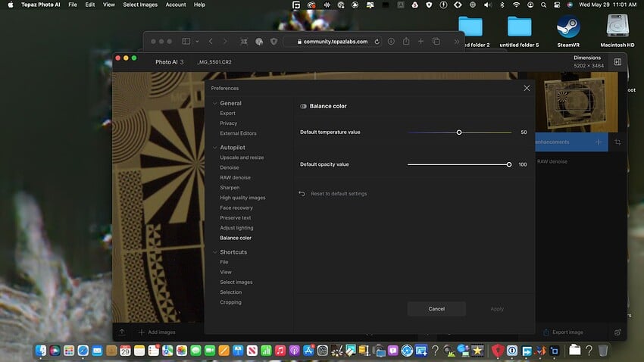Select Preserve text preferences
This screenshot has height=362, width=644.
pyautogui.click(x=235, y=218)
